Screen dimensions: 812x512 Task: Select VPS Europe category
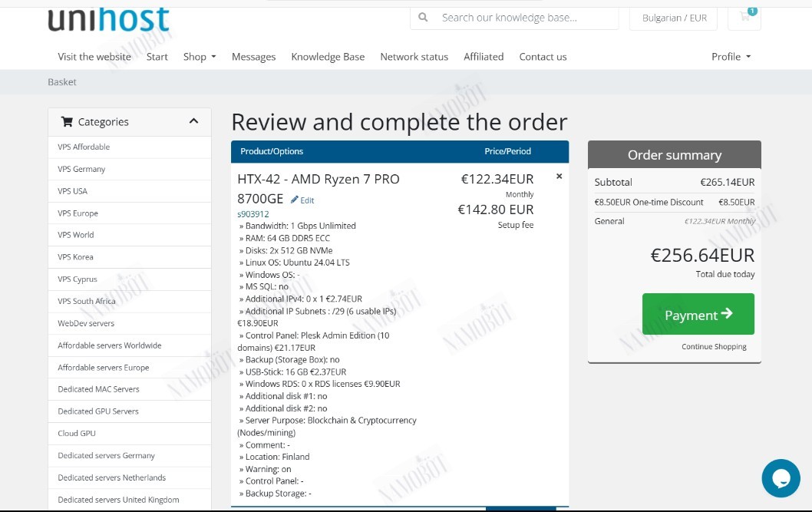130,213
